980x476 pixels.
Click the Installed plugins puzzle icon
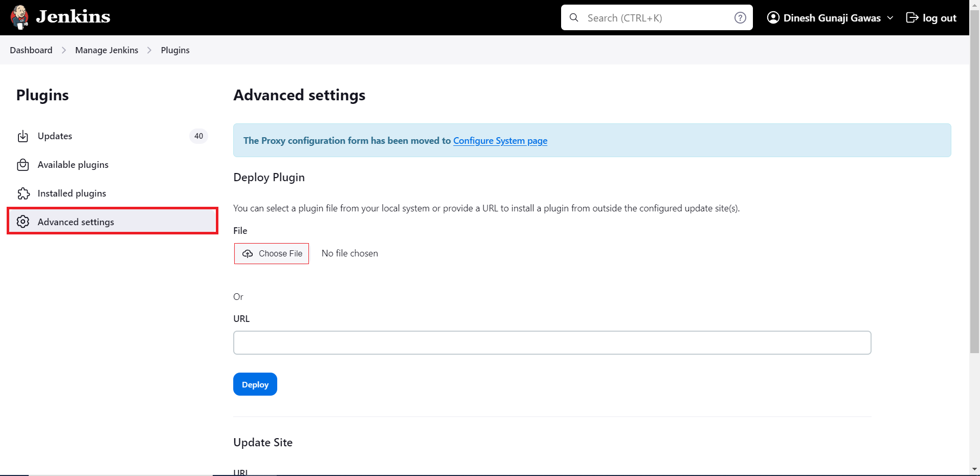[23, 193]
